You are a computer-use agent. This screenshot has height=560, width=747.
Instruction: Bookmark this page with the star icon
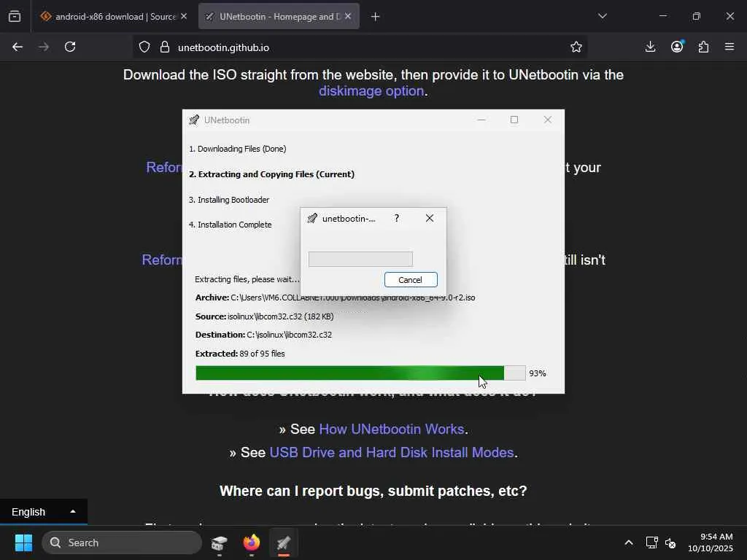pyautogui.click(x=576, y=47)
